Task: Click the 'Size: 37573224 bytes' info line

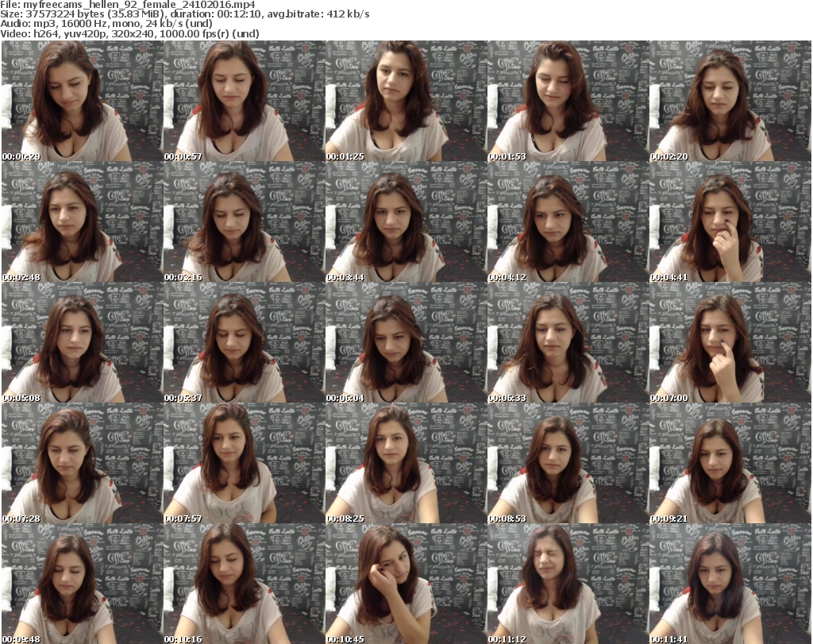Action: click(185, 14)
